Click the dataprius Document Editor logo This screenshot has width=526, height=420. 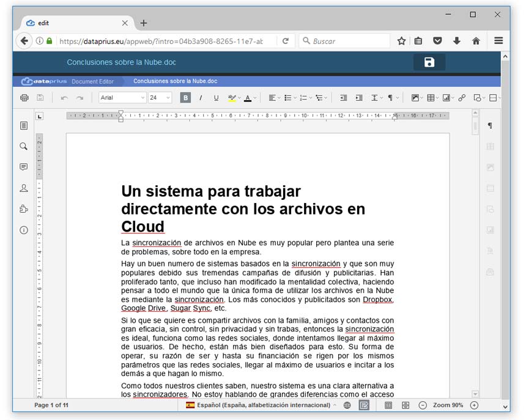point(67,81)
